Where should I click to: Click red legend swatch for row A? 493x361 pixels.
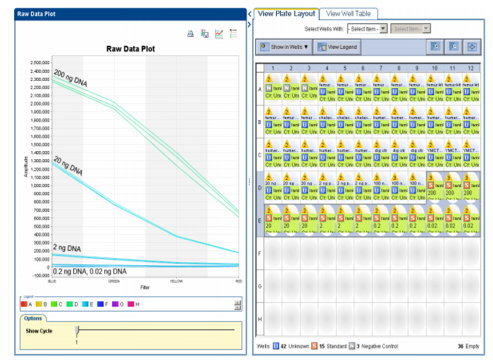click(x=24, y=304)
